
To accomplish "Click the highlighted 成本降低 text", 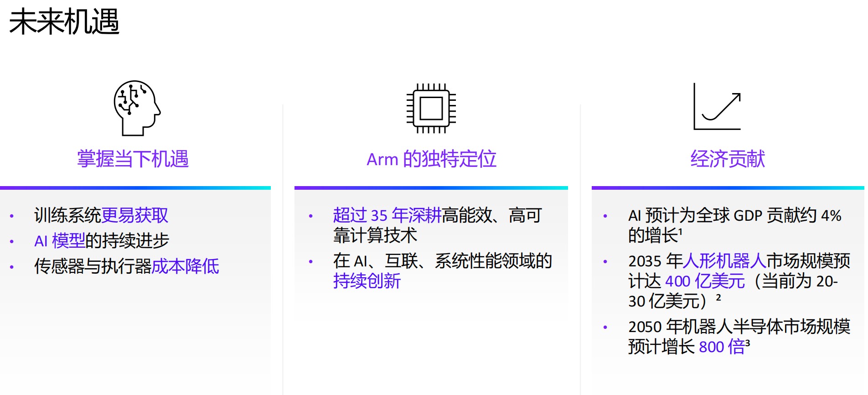I will pos(185,266).
